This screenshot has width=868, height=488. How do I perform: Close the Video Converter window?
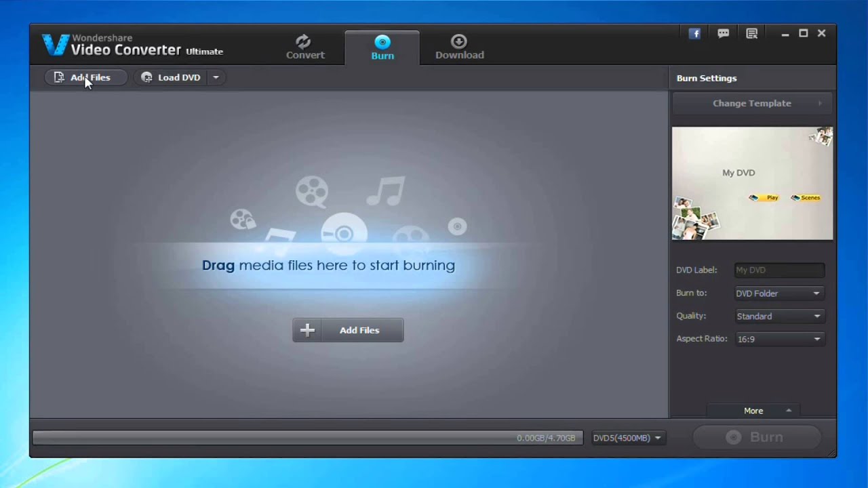point(821,33)
